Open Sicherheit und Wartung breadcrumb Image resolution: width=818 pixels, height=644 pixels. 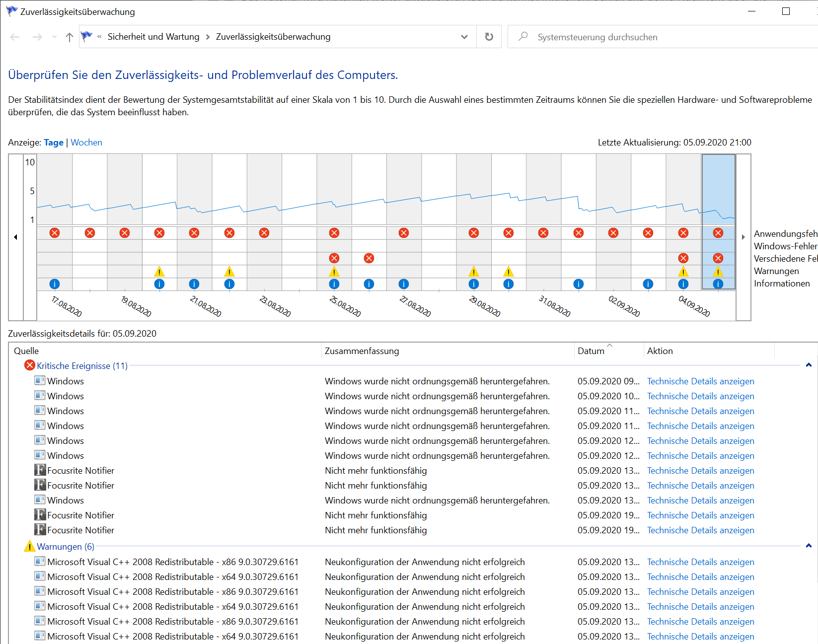(153, 37)
